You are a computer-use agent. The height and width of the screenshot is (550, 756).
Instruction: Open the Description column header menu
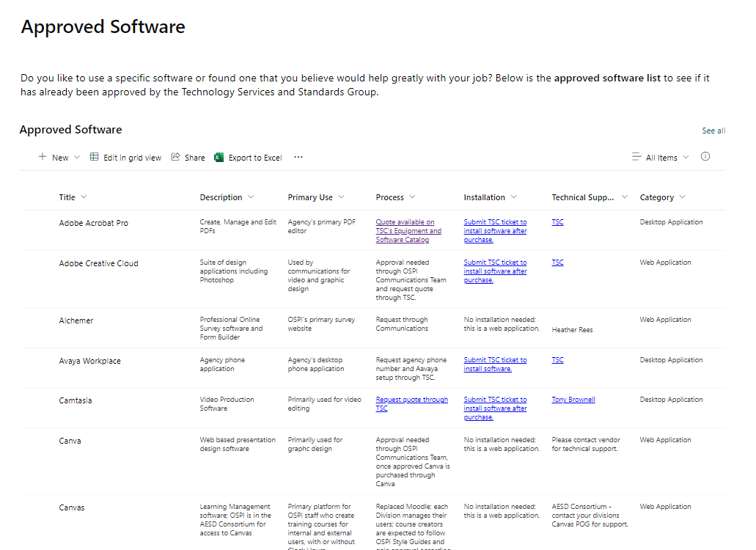point(252,197)
